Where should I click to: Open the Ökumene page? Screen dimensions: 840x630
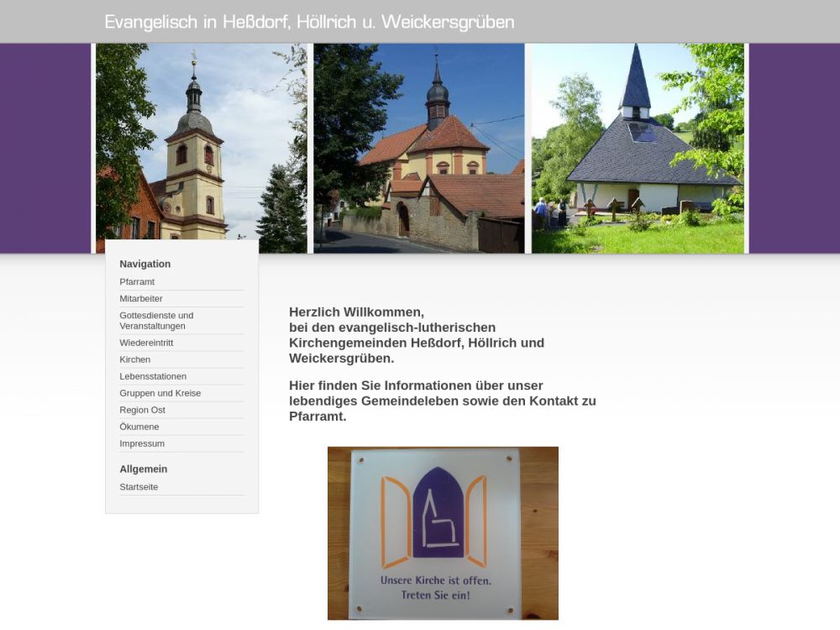click(x=139, y=427)
